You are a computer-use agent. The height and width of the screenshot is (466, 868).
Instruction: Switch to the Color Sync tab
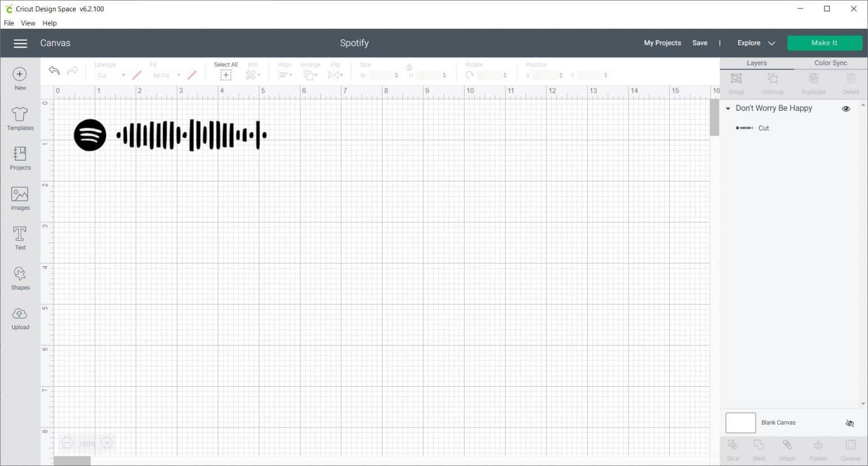[830, 63]
